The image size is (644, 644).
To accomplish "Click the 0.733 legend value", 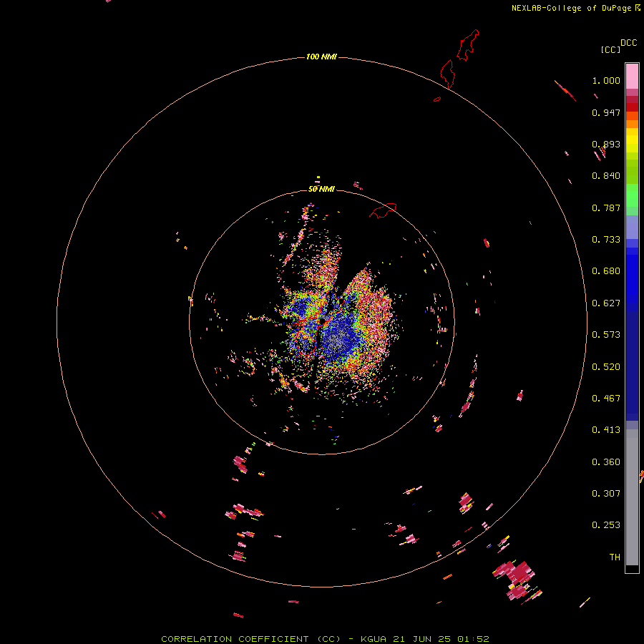I will tap(606, 240).
